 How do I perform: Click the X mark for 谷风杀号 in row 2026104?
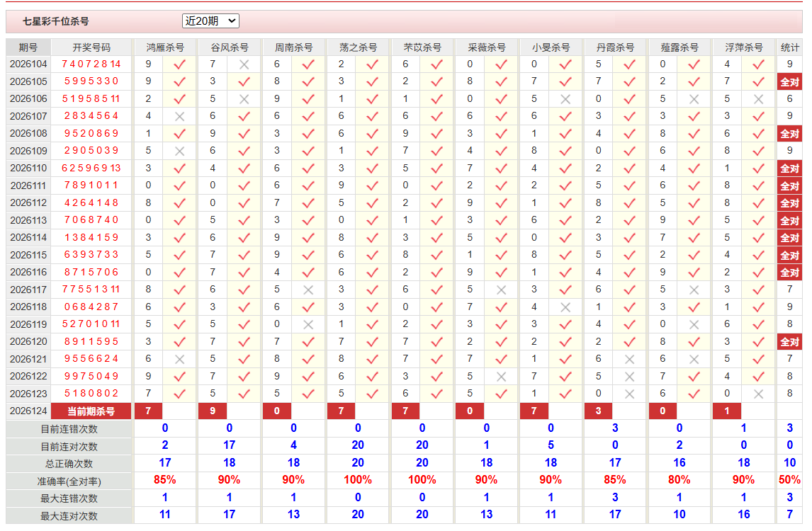[x=244, y=64]
